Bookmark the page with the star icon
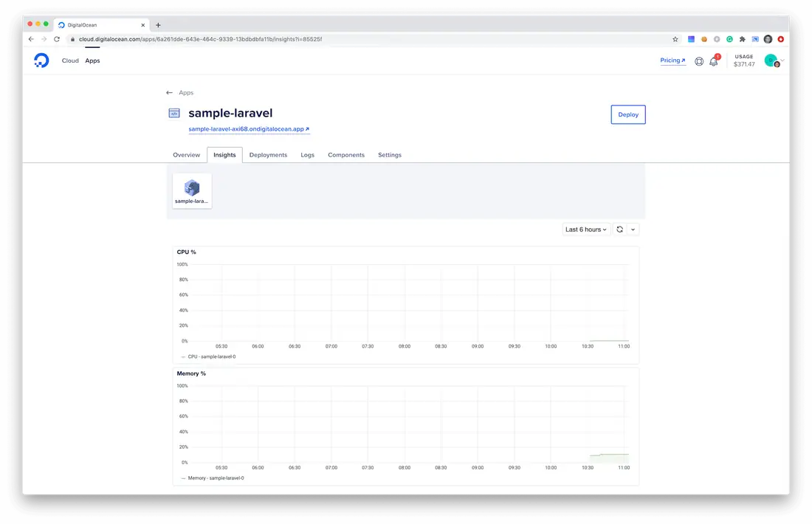This screenshot has height=524, width=812. (675, 39)
